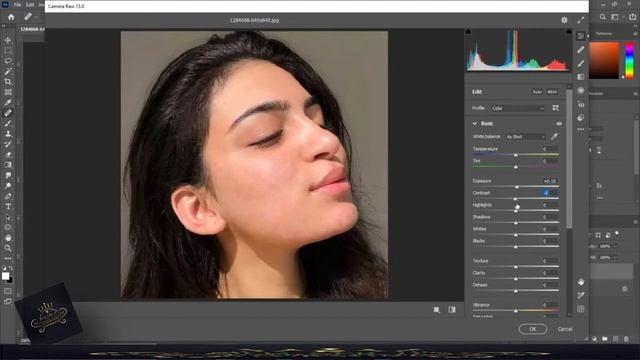Swap foreground and background colors
This screenshot has width=640, height=360.
(x=11, y=268)
